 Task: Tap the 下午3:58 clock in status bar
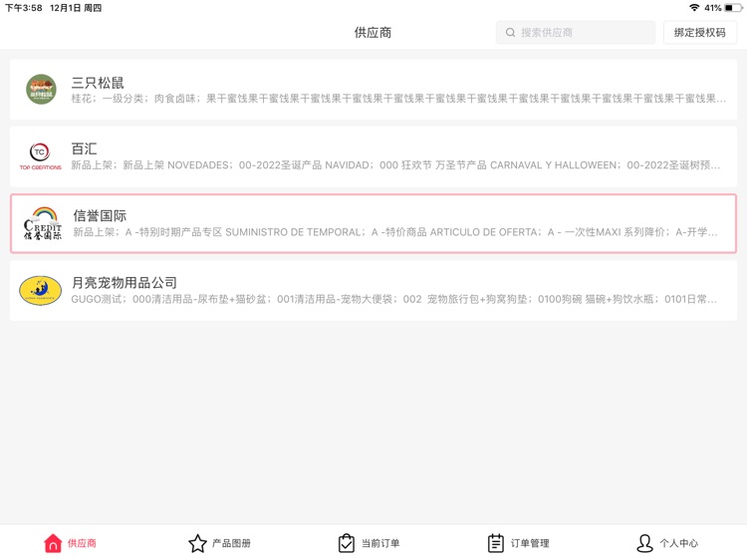pos(23,8)
